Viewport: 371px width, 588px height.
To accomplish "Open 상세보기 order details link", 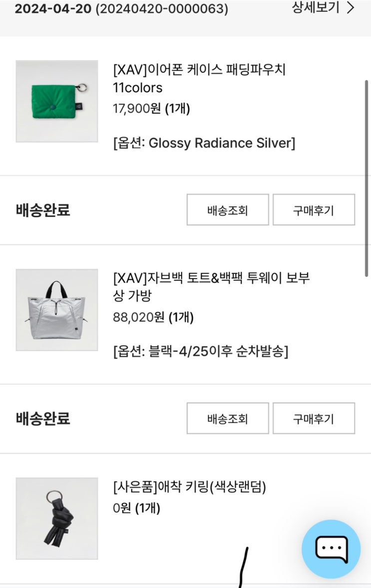I will (315, 7).
